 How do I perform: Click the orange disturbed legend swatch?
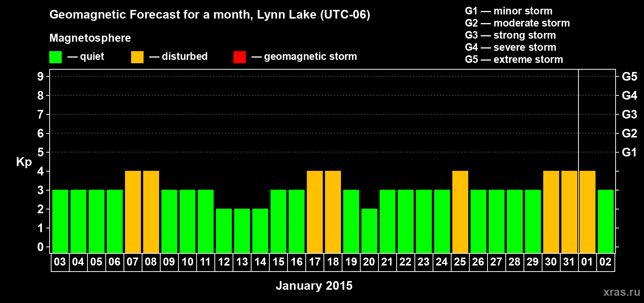pos(137,57)
